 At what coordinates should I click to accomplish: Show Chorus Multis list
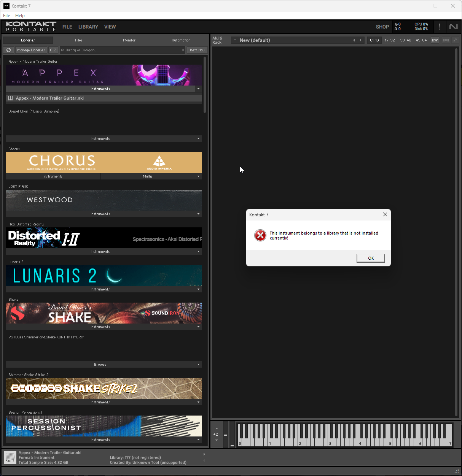click(148, 176)
